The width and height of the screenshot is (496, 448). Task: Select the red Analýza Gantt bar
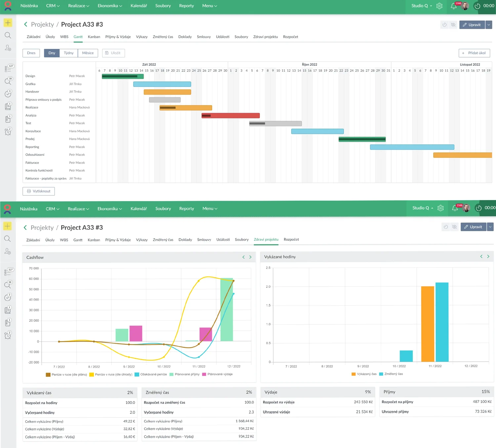coord(230,116)
